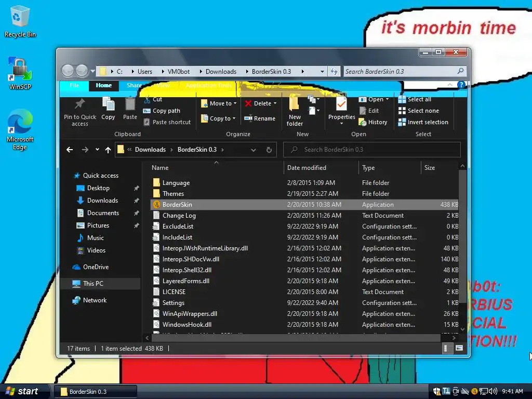Click Select none in ribbon

(418, 111)
